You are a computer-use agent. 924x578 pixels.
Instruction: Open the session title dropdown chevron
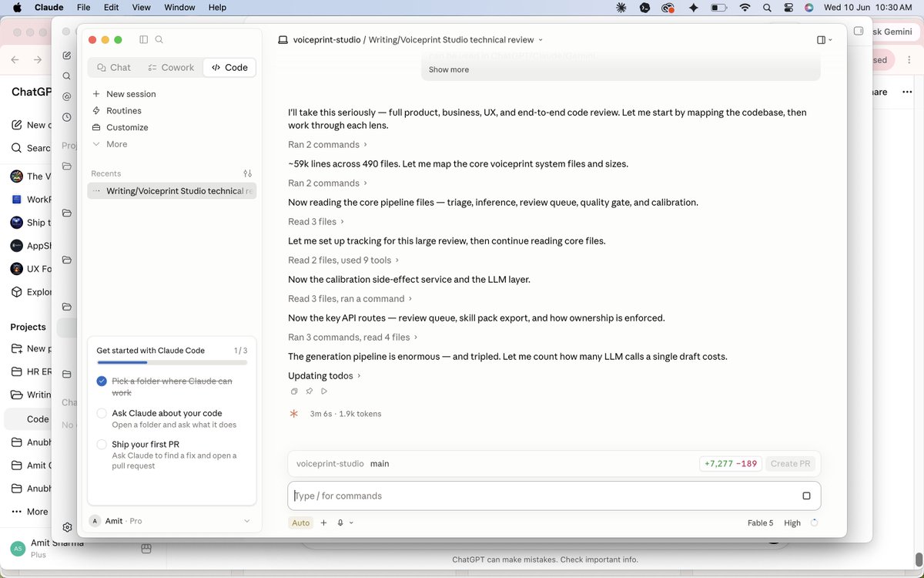click(541, 39)
